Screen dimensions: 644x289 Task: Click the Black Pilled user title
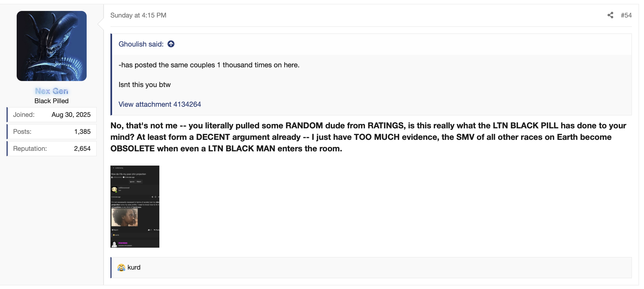click(x=51, y=101)
